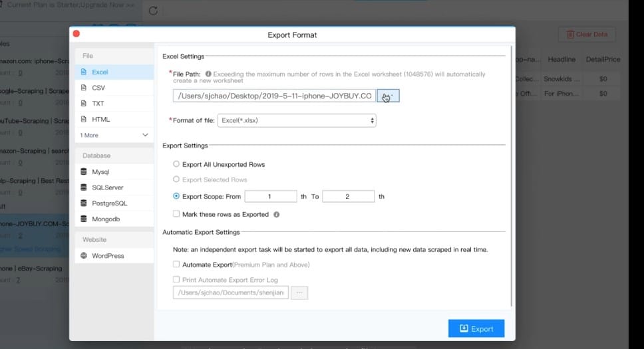Select Export All Unexported Rows radio
The width and height of the screenshot is (644, 349).
[176, 164]
